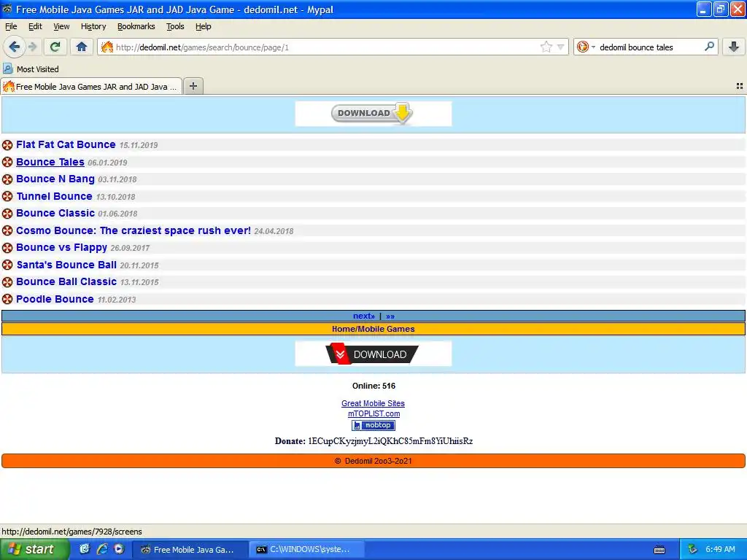Screen dimensions: 747x560
Task: Open the Tools menu
Action: [175, 26]
